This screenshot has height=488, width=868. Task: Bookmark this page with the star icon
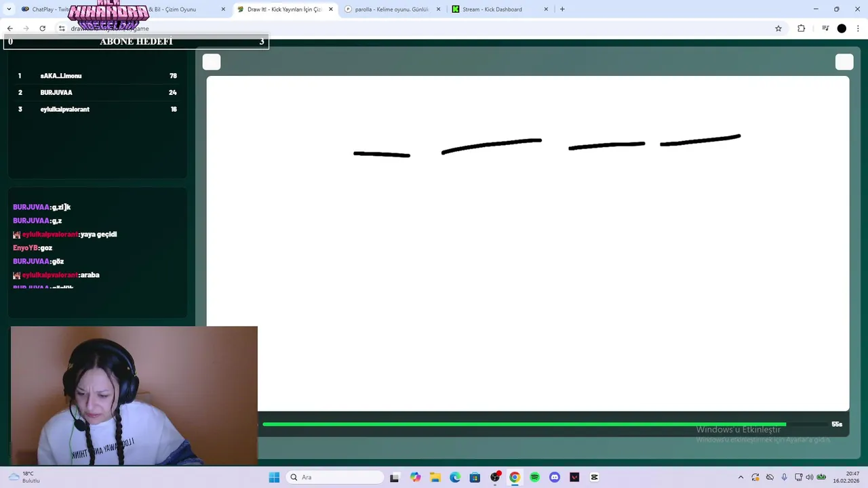coord(778,28)
